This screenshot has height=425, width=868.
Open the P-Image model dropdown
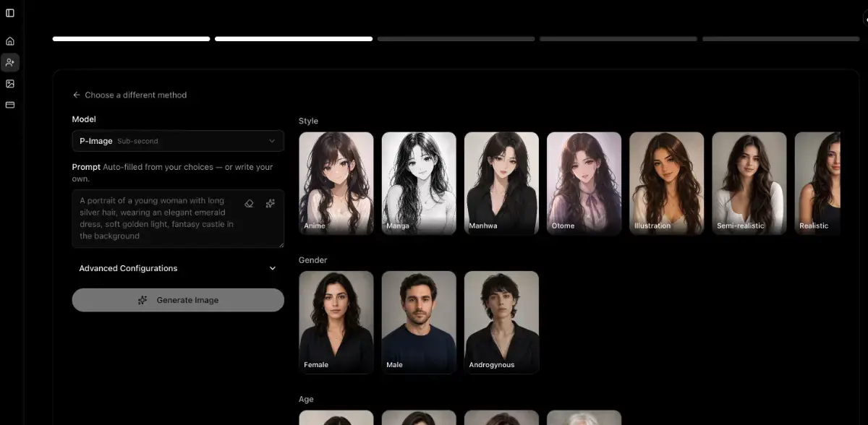coord(178,141)
